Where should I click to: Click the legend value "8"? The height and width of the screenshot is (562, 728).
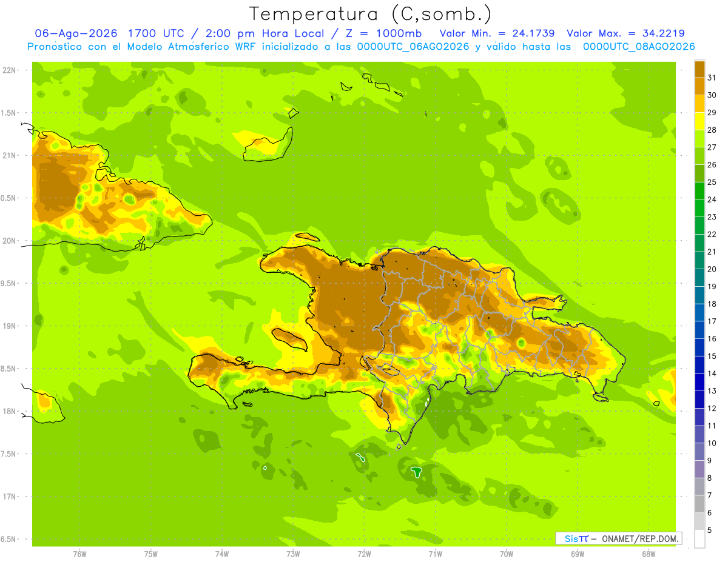[710, 478]
